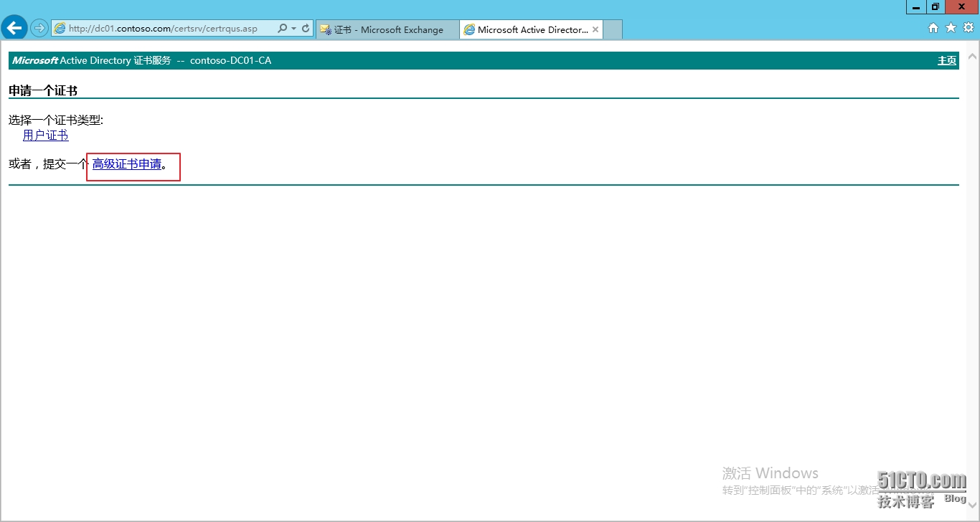Click the browser Back arrow button

14,28
